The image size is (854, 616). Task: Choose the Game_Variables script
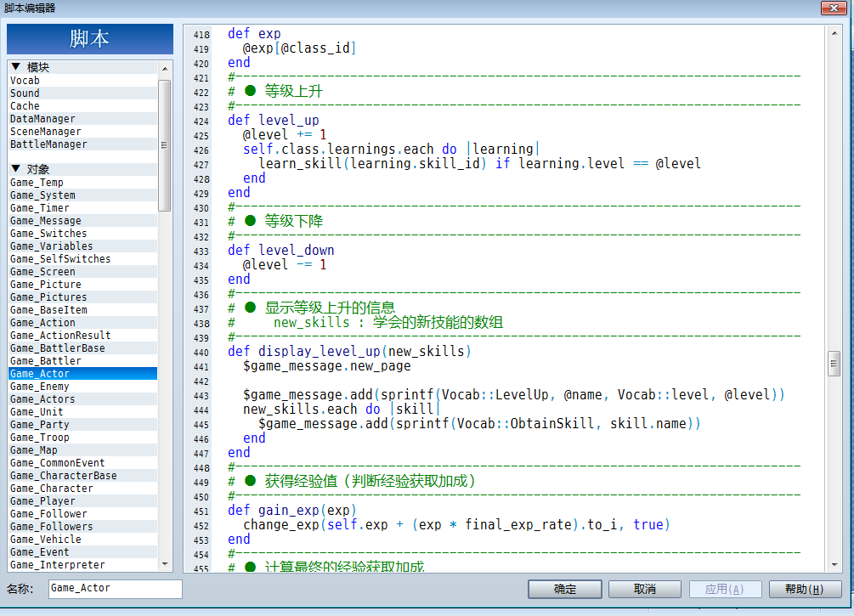tap(82, 246)
